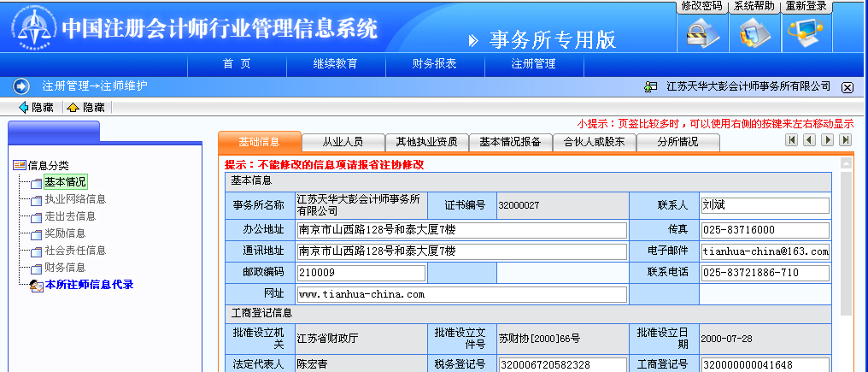
Task: Switch to the 基础信息 tab
Action: [x=259, y=141]
